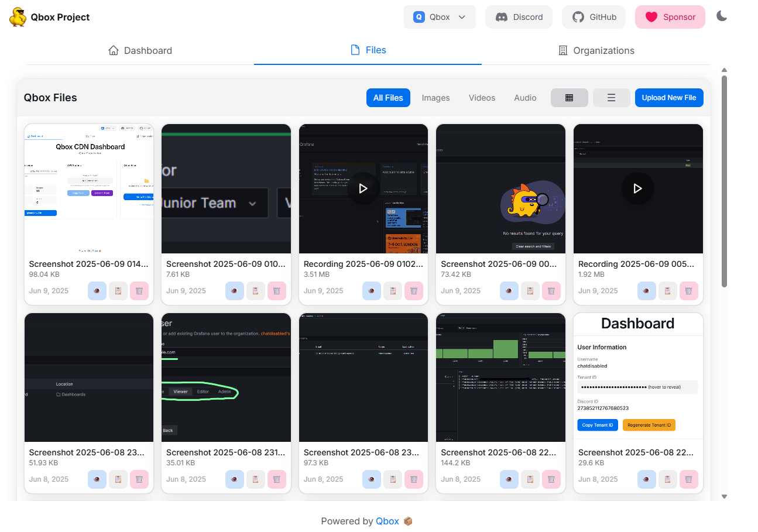Image resolution: width=758 pixels, height=532 pixels.
Task: Click the Sponsor button
Action: pos(670,17)
